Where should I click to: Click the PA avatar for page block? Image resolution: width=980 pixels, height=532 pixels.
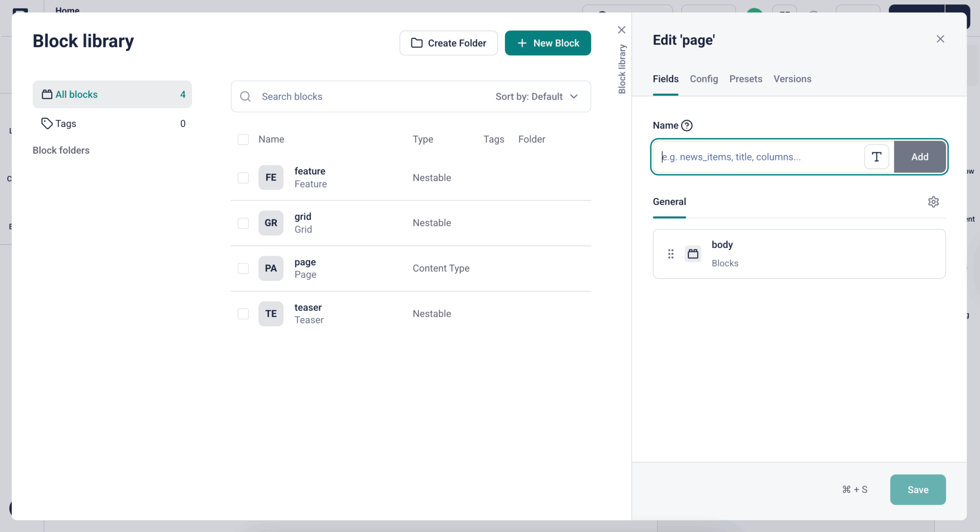point(271,268)
